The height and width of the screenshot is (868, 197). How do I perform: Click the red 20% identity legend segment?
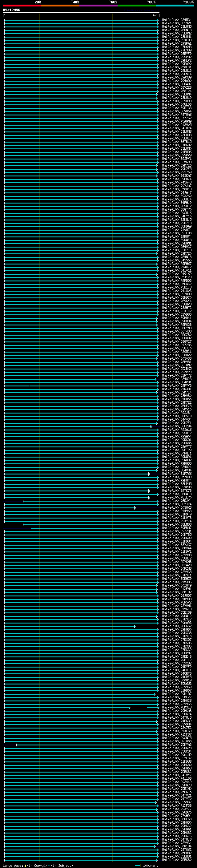pyautogui.click(x=22, y=6)
